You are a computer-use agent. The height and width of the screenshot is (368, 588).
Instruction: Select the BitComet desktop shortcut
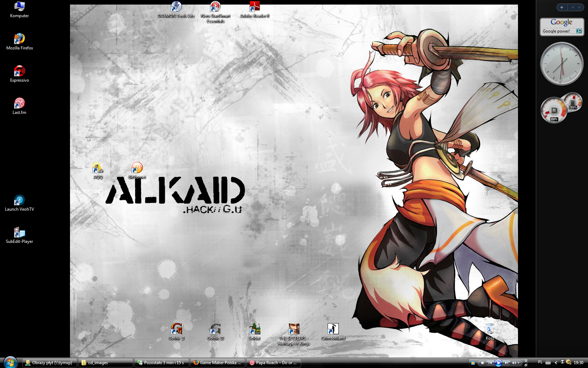point(137,168)
